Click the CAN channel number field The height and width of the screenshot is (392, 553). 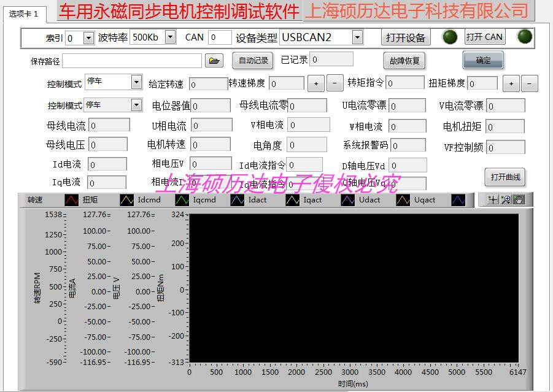220,37
